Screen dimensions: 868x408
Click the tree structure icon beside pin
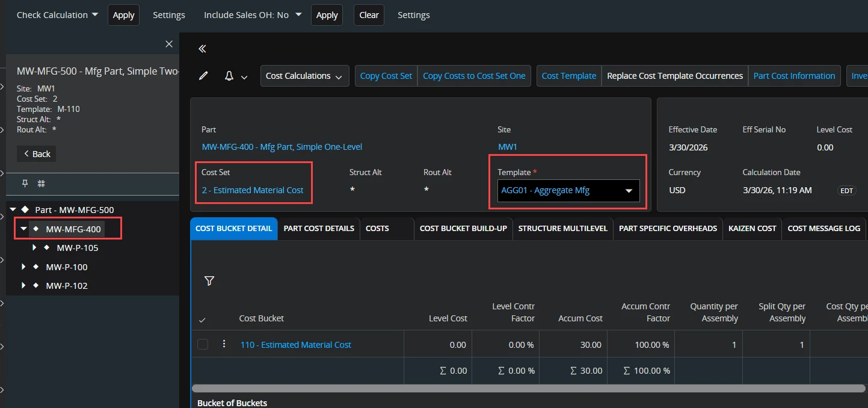point(42,183)
